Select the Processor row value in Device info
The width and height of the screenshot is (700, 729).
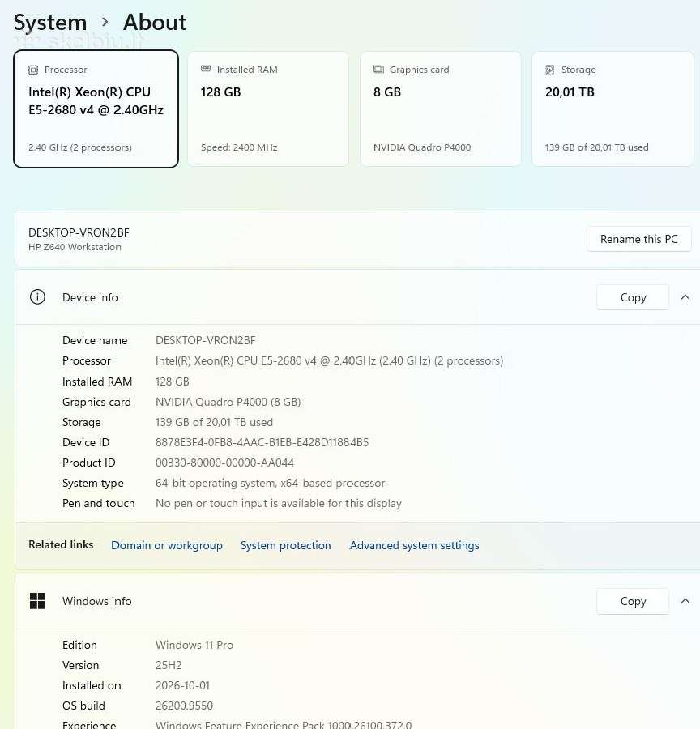(x=329, y=360)
